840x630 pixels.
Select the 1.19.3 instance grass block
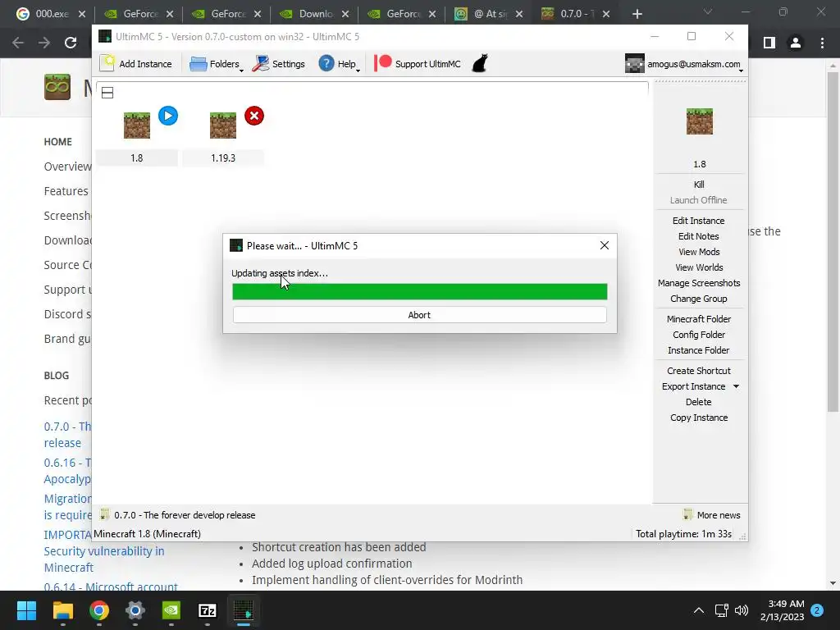[223, 126]
